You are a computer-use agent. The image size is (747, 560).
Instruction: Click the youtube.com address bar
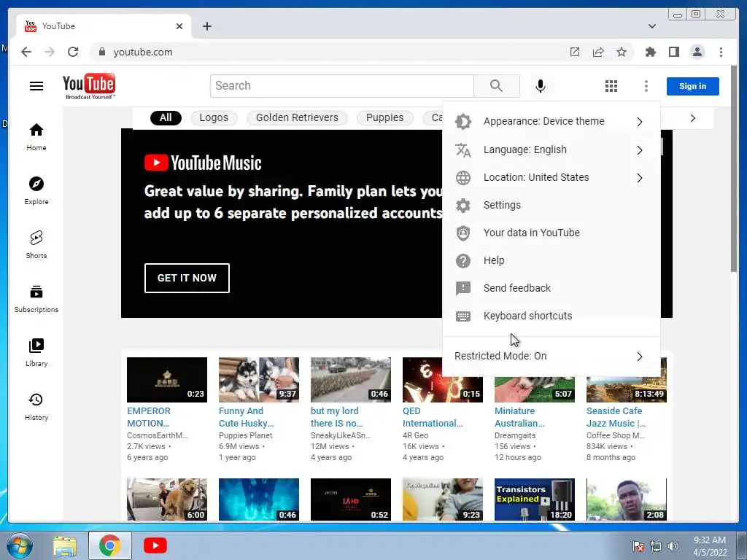click(x=329, y=52)
